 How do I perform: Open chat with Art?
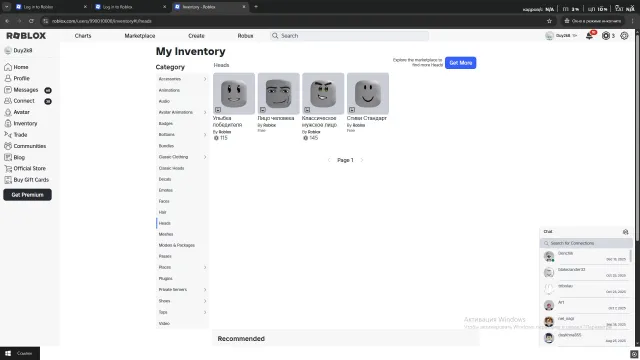click(585, 305)
